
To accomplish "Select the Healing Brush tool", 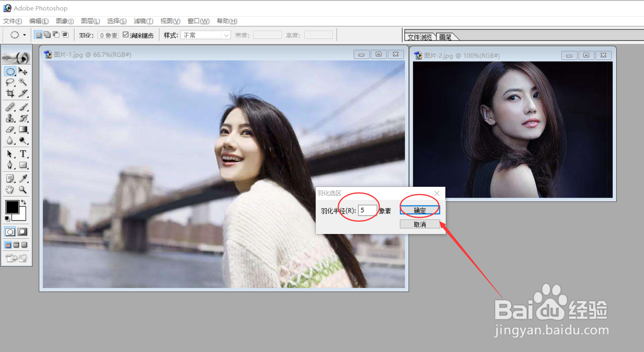I will 10,107.
